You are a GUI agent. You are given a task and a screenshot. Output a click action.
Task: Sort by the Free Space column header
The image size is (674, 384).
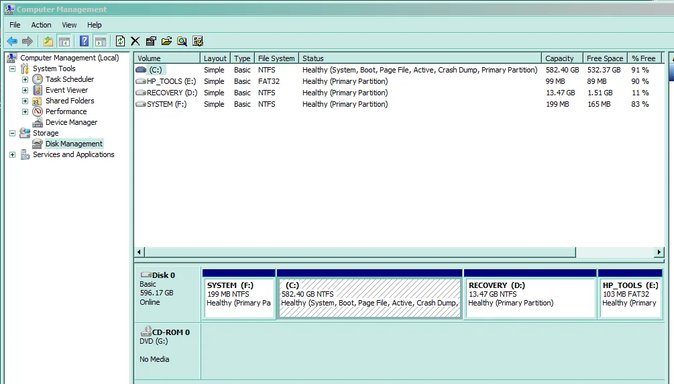(x=605, y=58)
